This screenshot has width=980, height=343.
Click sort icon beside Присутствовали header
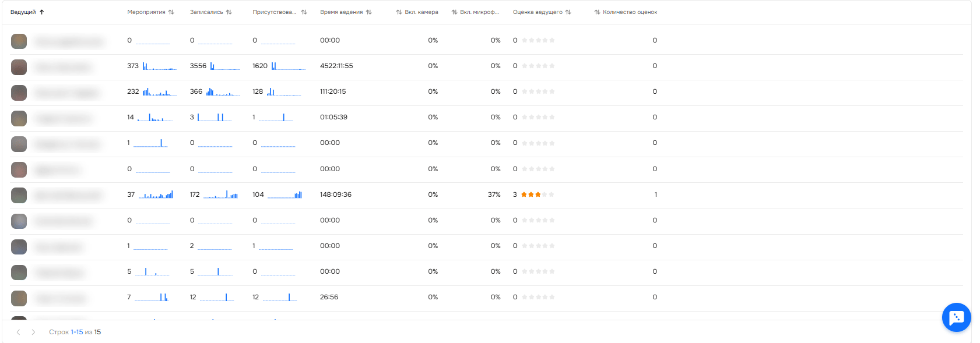click(x=304, y=12)
